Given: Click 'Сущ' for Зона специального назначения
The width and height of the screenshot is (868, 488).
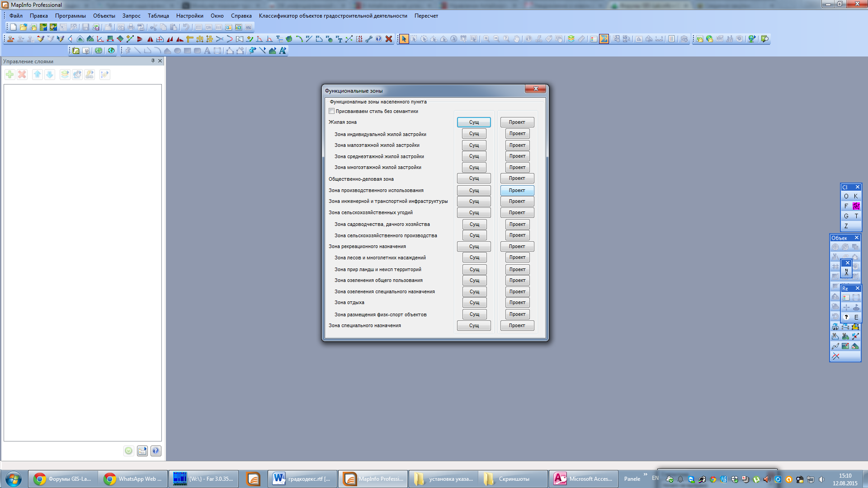Looking at the screenshot, I should click(x=473, y=326).
